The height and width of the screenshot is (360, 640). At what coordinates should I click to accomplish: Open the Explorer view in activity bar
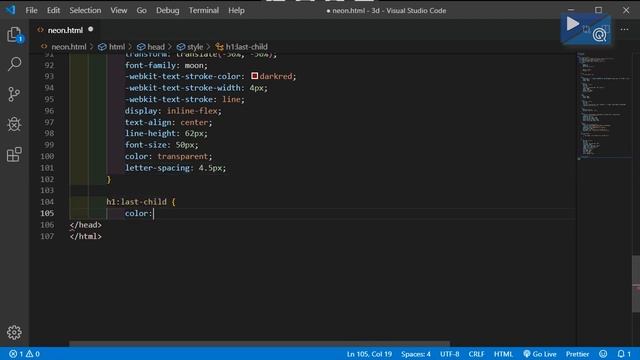[14, 35]
